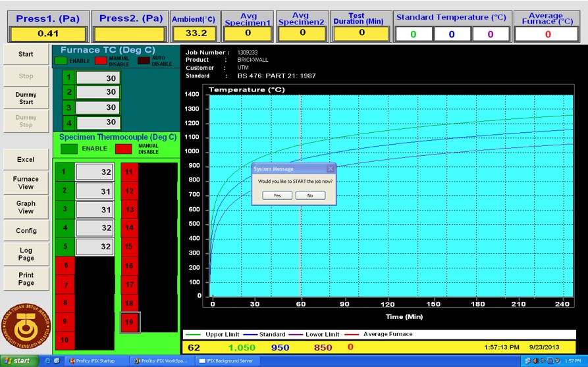
Task: Enable specimen thermocouple 15
Action: click(x=129, y=247)
